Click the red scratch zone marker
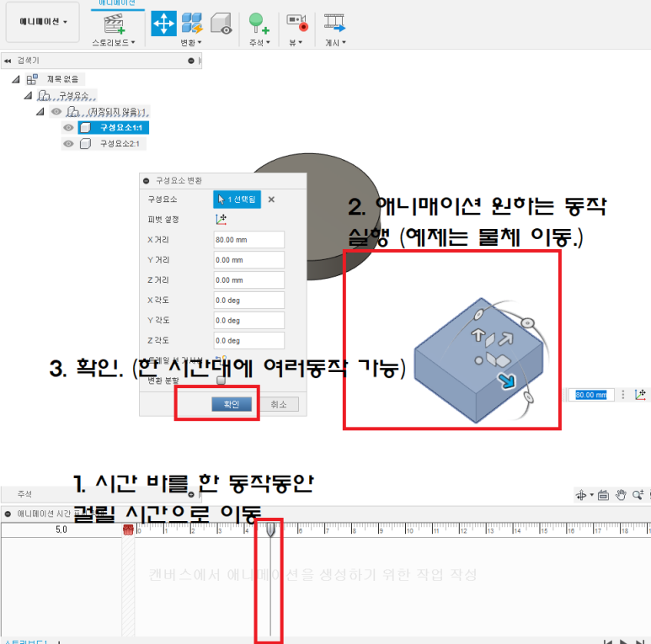651x644 pixels. (x=128, y=530)
